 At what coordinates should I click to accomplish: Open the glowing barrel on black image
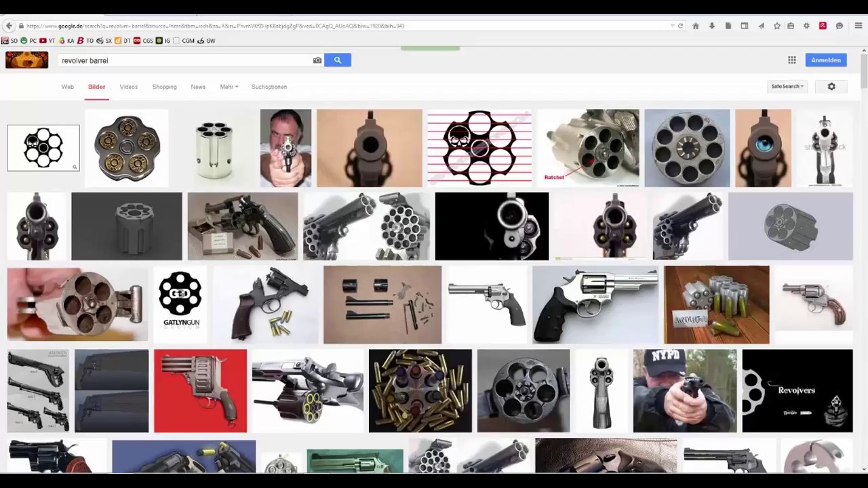tap(492, 226)
